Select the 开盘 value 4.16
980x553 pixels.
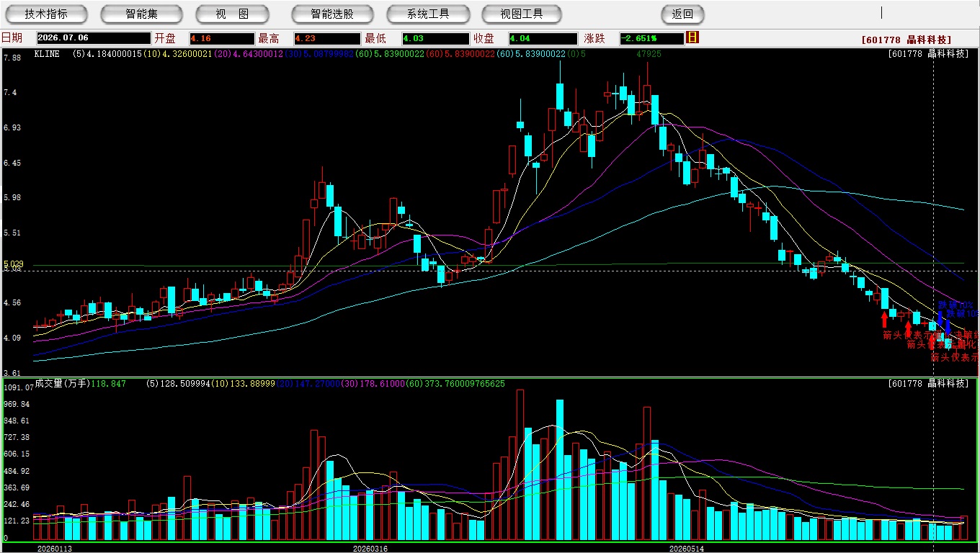click(x=222, y=38)
